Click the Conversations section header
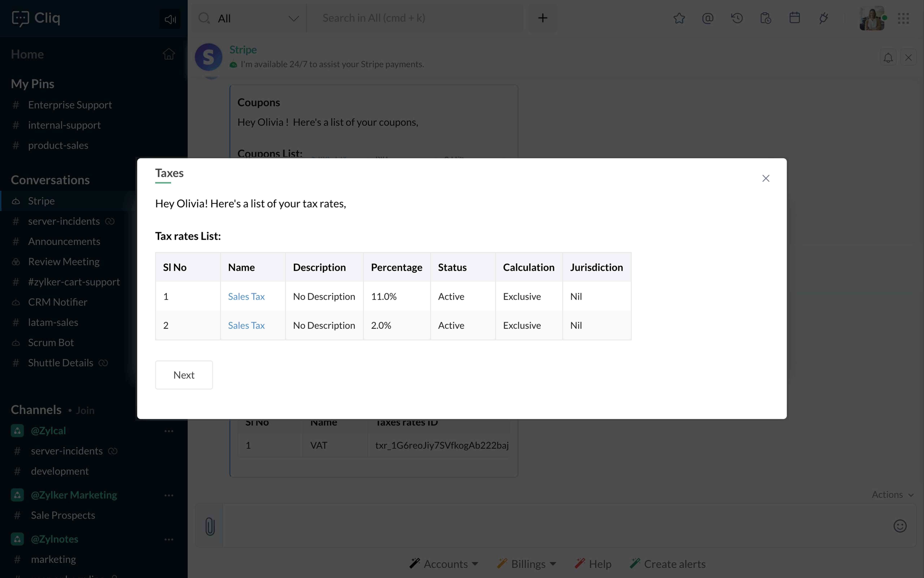This screenshot has width=924, height=578. click(50, 180)
